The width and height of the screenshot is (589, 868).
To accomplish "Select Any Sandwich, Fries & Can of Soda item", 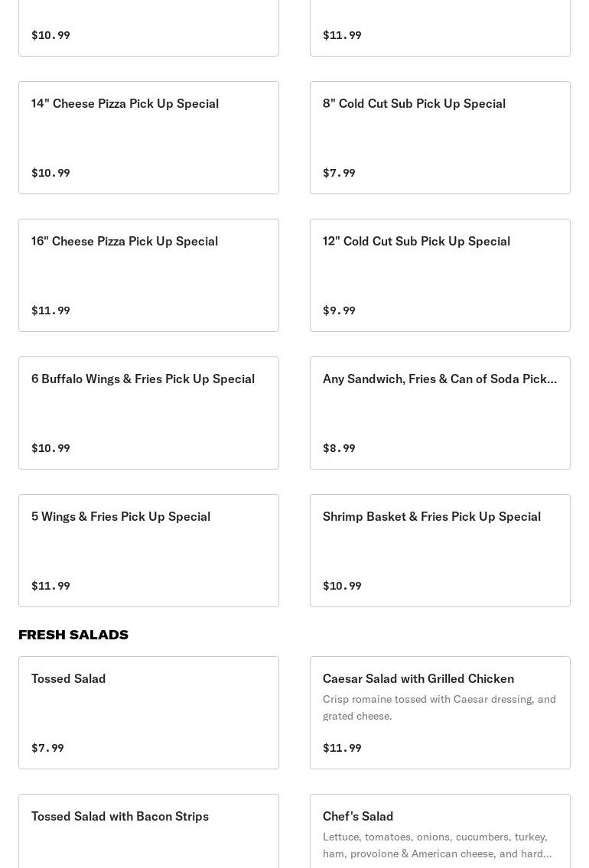I will [440, 413].
